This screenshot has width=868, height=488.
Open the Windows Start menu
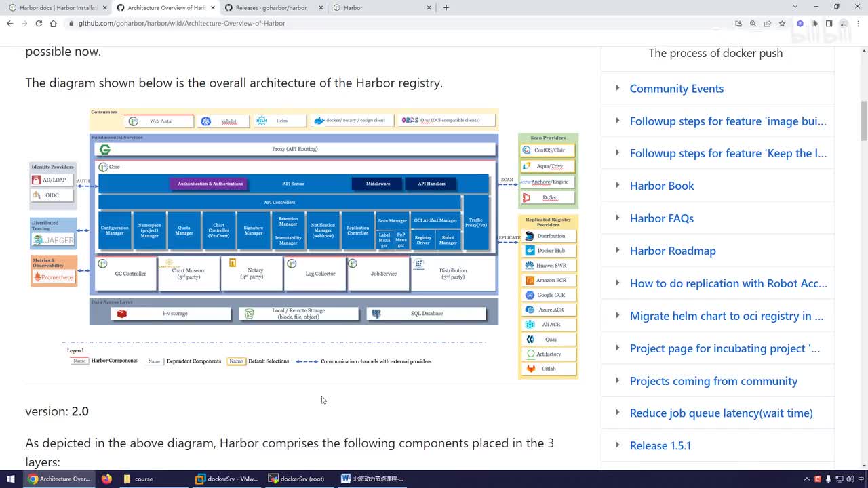click(x=11, y=479)
